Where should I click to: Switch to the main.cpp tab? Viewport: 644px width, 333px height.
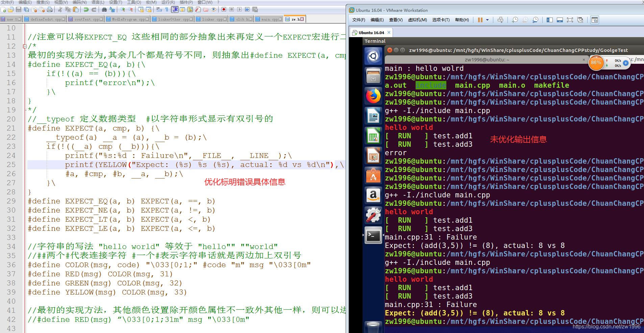coord(269,19)
